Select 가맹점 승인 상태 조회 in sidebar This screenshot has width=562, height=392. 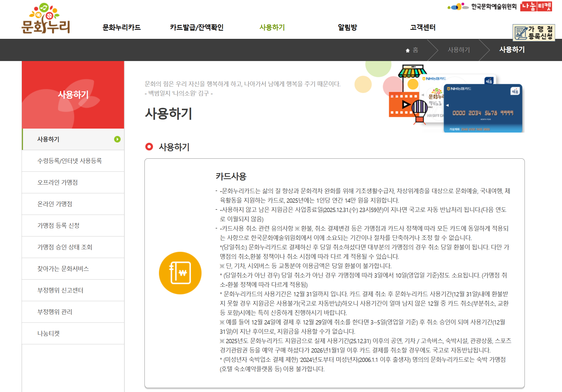point(65,247)
